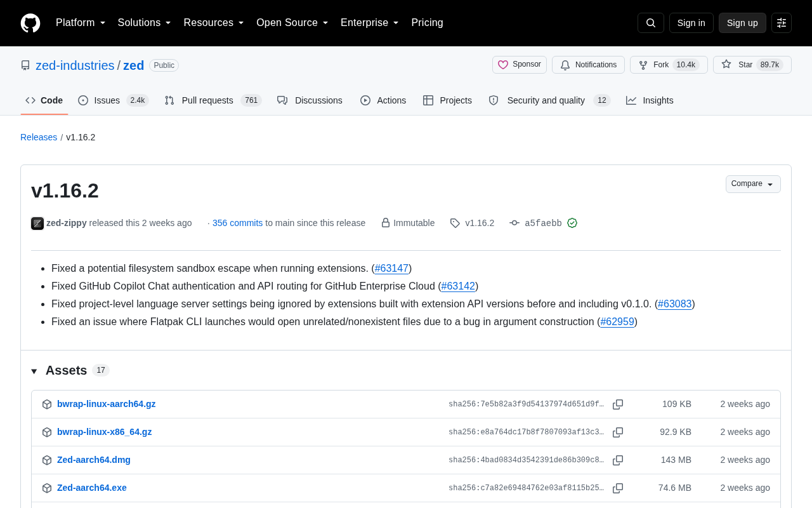Open the v1.16.2 tag link
This screenshot has height=508, width=812.
[x=480, y=223]
